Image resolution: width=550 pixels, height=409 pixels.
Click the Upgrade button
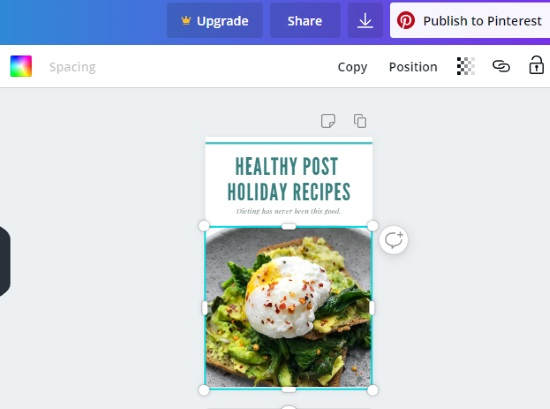pos(214,21)
